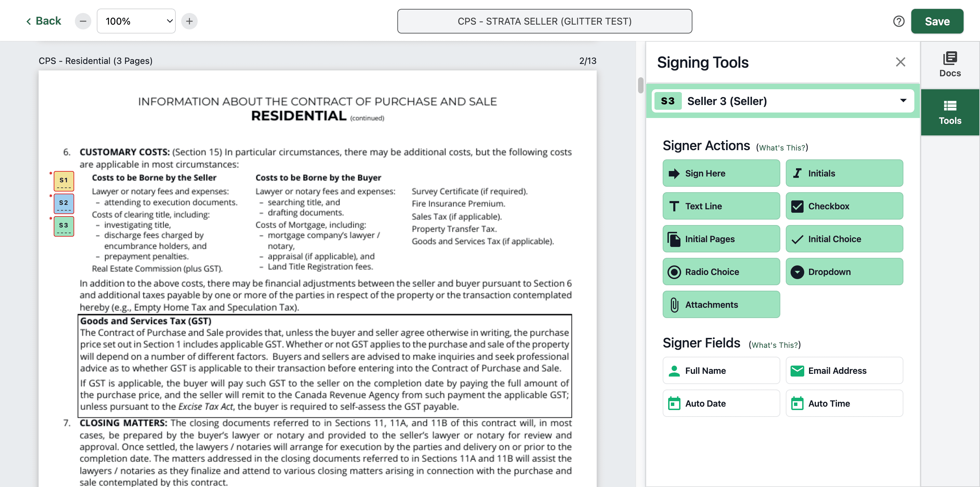This screenshot has width=980, height=487.
Task: Go Back to previous screen
Action: [43, 21]
